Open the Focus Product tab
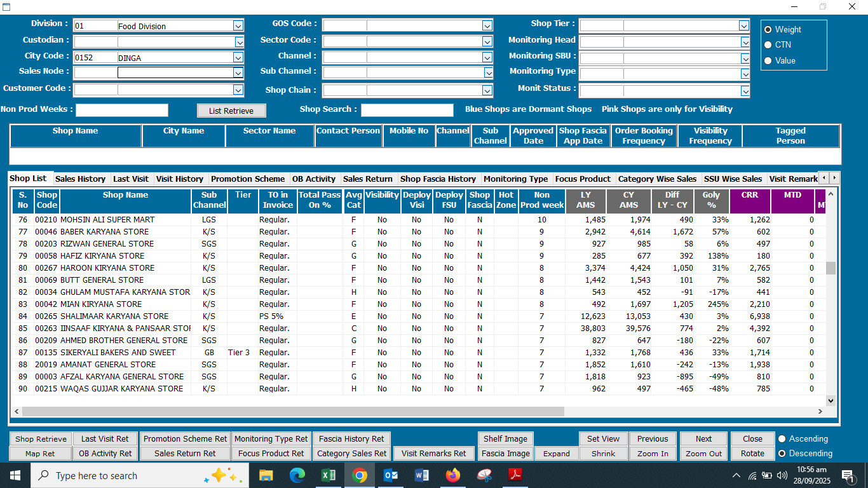868x488 pixels. point(583,179)
